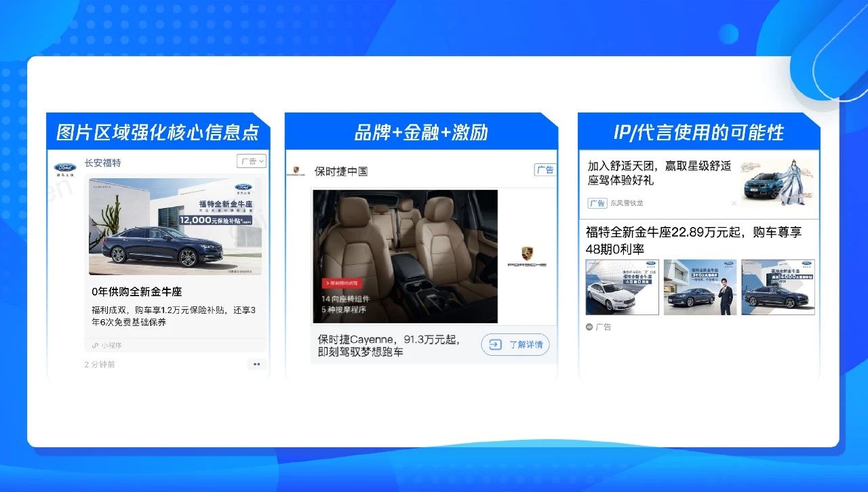The image size is (868, 492).
Task: Click the Ford logo avatar
Action: click(66, 169)
